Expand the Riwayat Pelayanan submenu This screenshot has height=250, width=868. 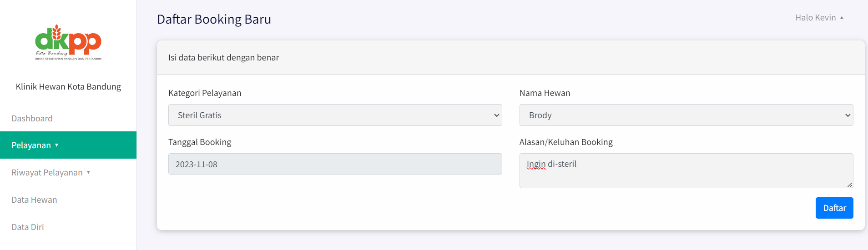tap(51, 172)
